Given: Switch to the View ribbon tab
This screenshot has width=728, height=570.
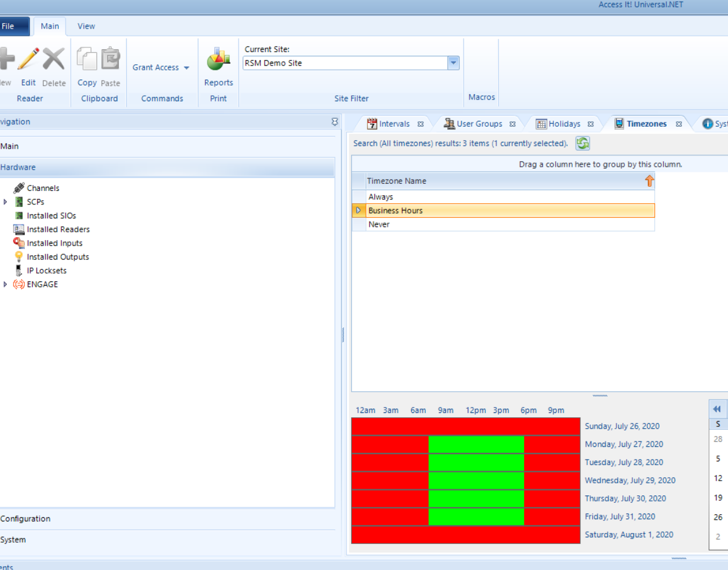Looking at the screenshot, I should (x=86, y=26).
